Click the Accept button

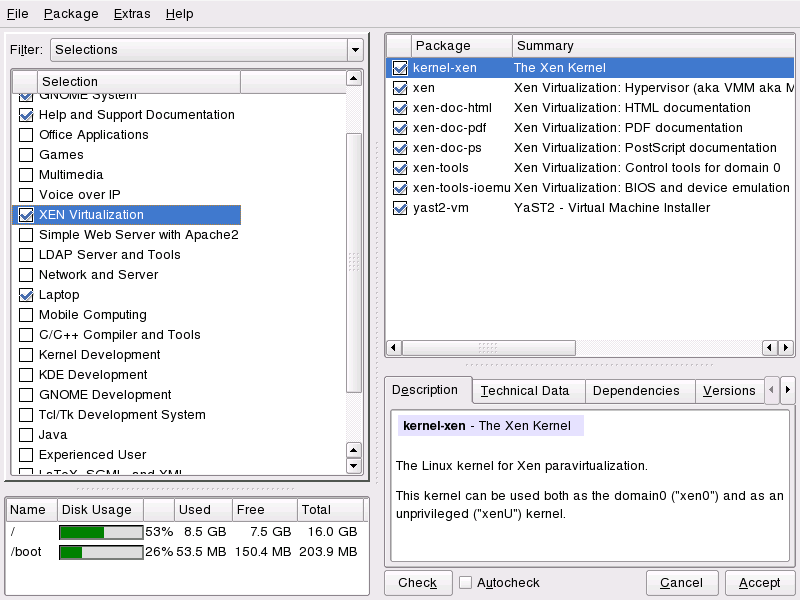(x=760, y=583)
